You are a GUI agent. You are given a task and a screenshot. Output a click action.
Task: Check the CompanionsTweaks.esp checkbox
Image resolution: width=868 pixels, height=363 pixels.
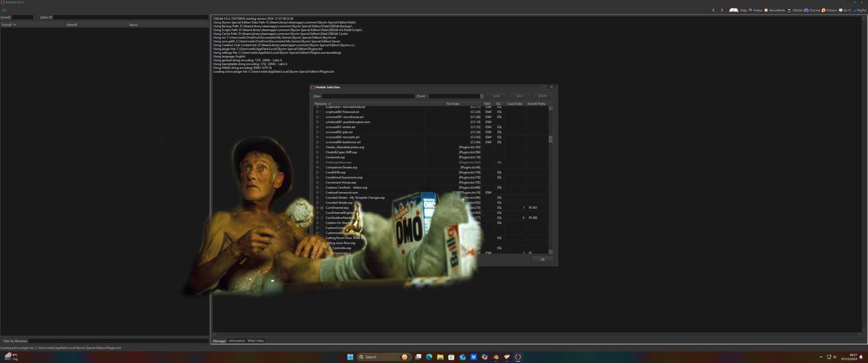[322, 167]
